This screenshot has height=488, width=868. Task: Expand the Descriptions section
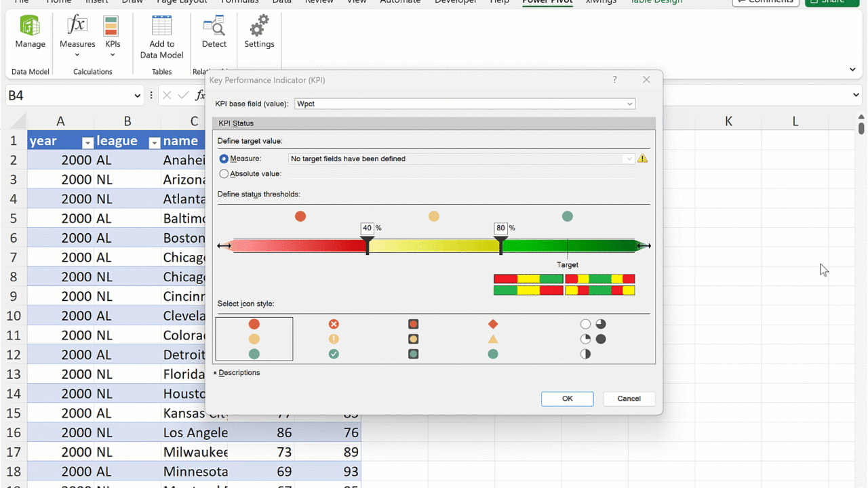pos(237,373)
